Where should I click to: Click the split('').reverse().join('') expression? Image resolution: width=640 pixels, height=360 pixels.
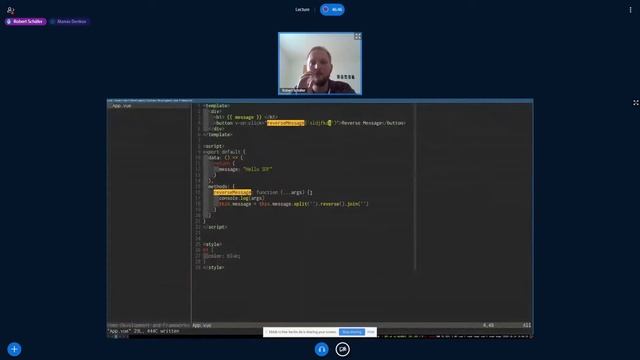[x=331, y=204]
